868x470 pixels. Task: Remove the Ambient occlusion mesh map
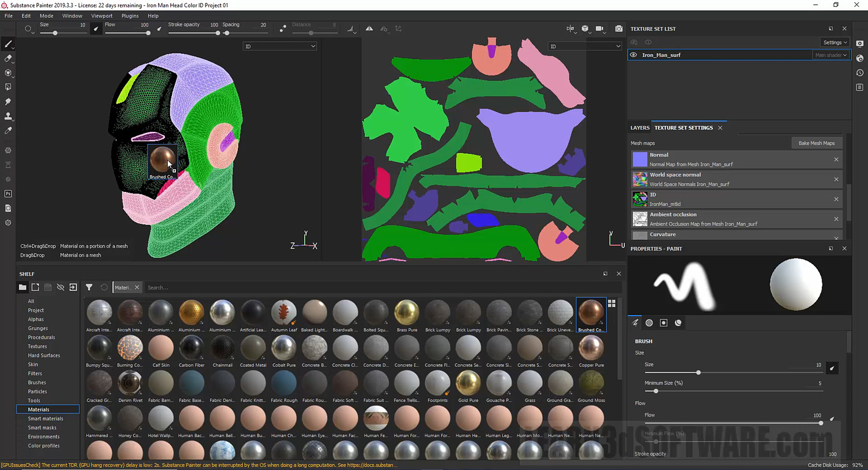[836, 219]
